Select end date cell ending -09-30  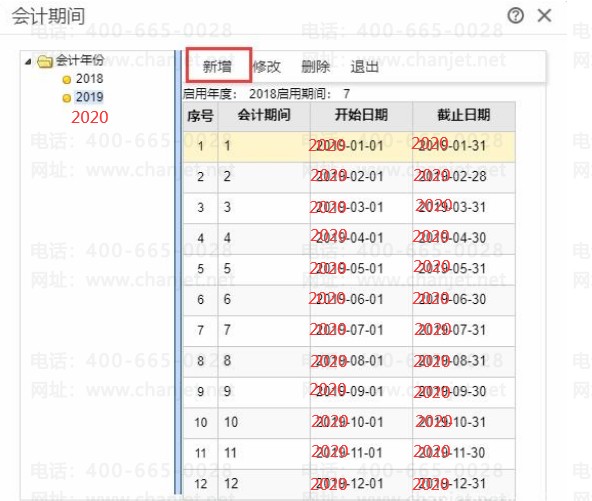coord(464,392)
